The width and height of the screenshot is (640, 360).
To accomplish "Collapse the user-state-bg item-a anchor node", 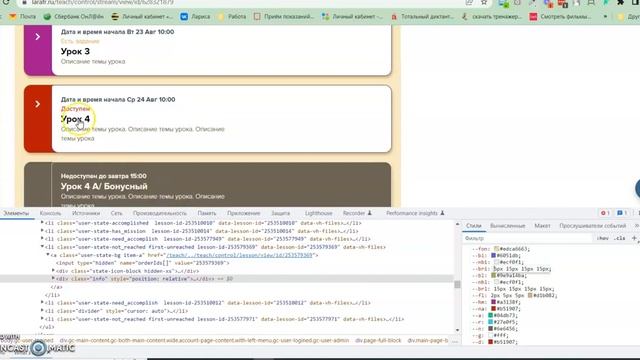I will tap(48, 255).
